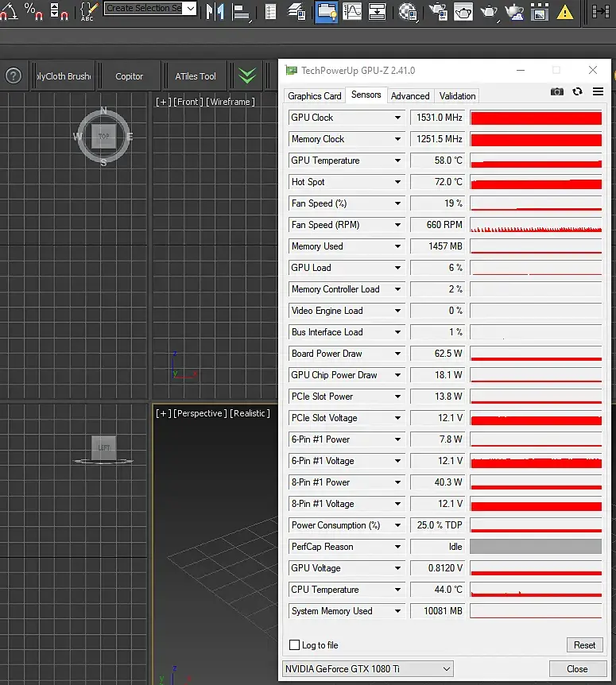The width and height of the screenshot is (616, 685).
Task: Open Create Selection Set dropdown
Action: (x=191, y=8)
